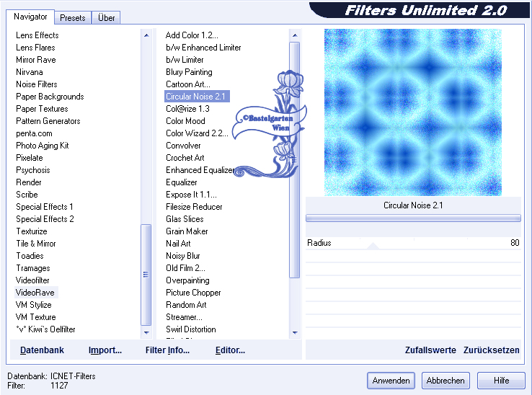
Task: Choose Pattern Generators category
Action: click(48, 121)
